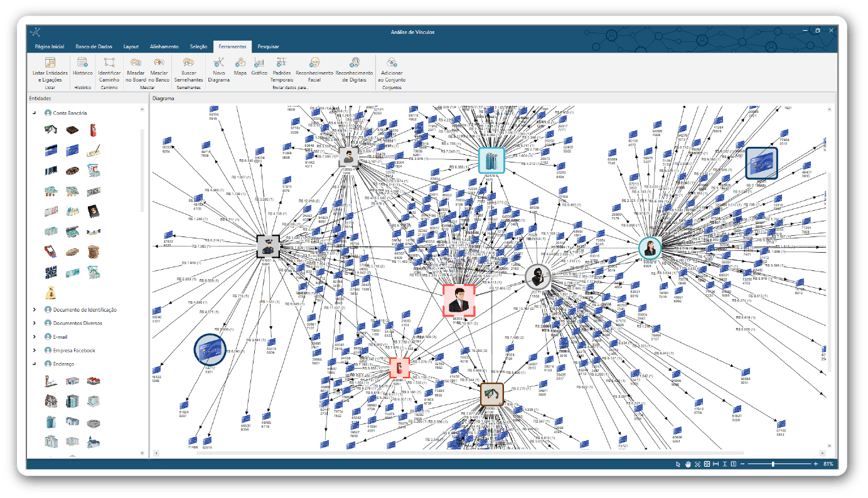The width and height of the screenshot is (868, 498).
Task: Toggle fit-to-window view in status bar
Action: click(x=707, y=464)
